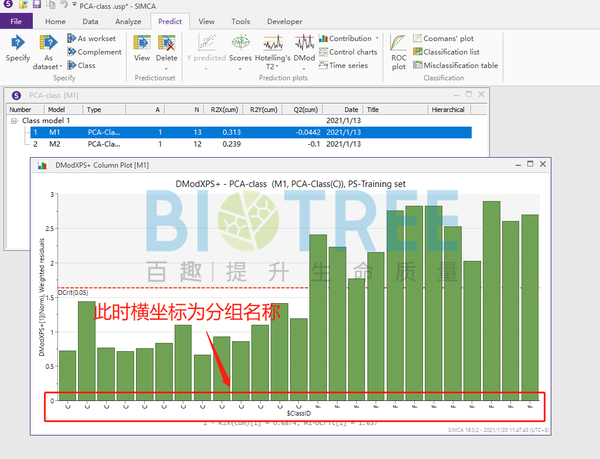This screenshot has width=600, height=459.
Task: Click the Specify predictionset icon
Action: pos(18,42)
